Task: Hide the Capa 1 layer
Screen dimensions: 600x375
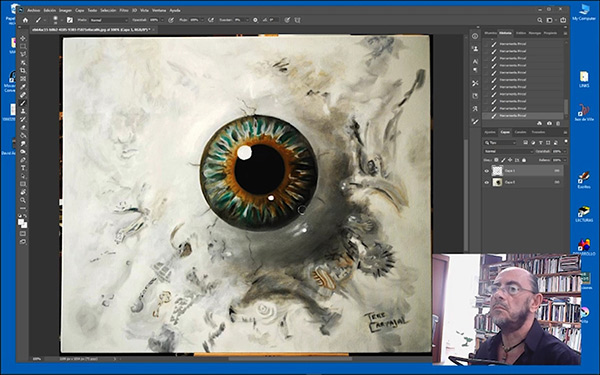Action: point(487,171)
